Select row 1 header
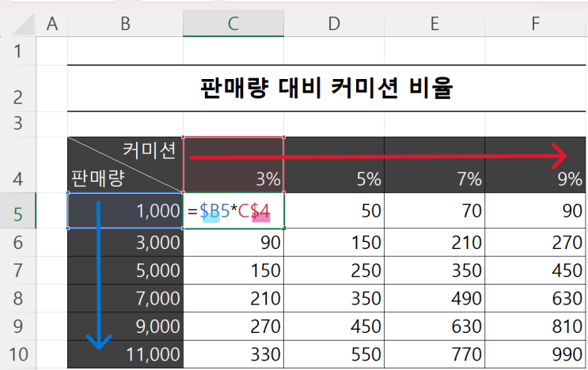This screenshot has height=370, width=588. tap(17, 51)
